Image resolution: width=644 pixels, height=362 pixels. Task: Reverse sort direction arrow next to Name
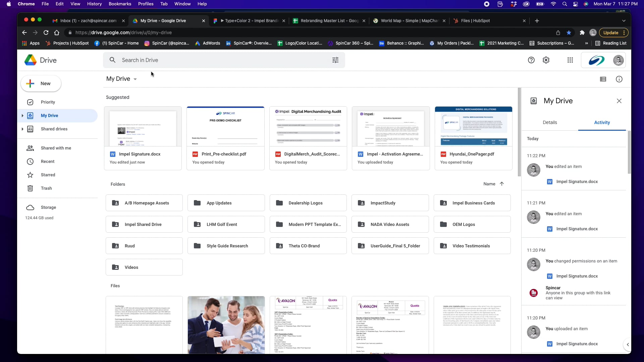[x=502, y=184]
